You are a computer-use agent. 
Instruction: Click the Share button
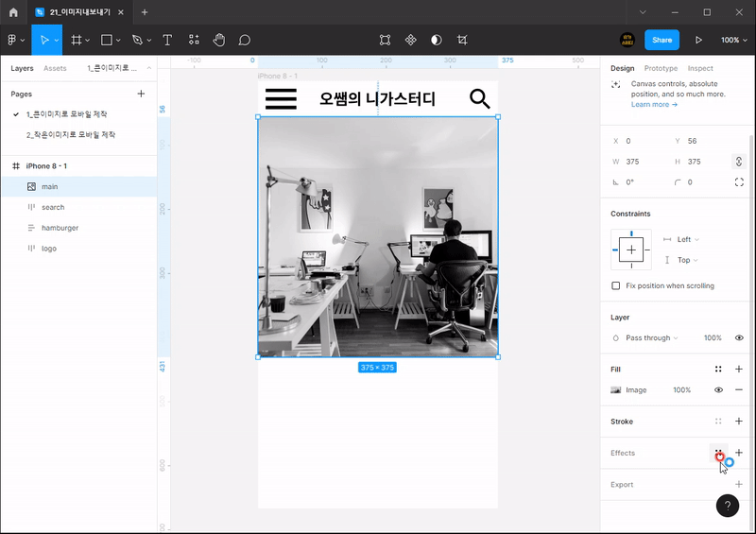(x=662, y=40)
